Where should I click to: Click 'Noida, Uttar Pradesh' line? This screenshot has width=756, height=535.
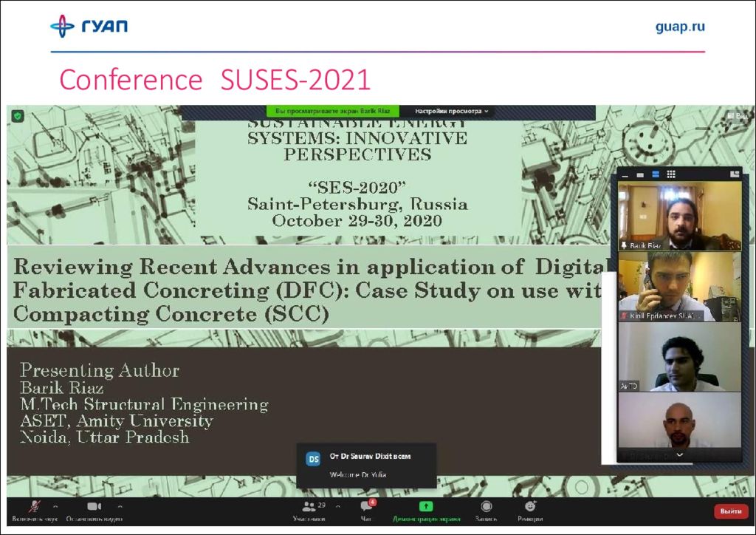point(105,437)
